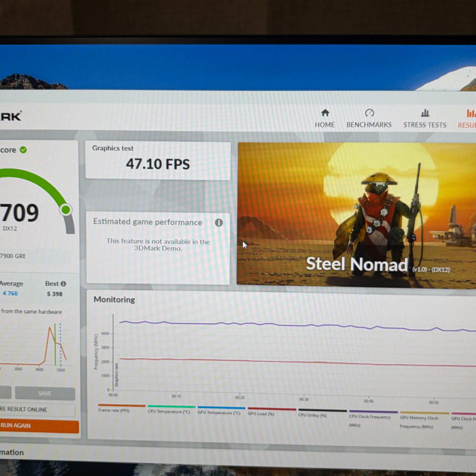Click the Best score 5 398
The height and width of the screenshot is (476, 476).
[x=55, y=294]
